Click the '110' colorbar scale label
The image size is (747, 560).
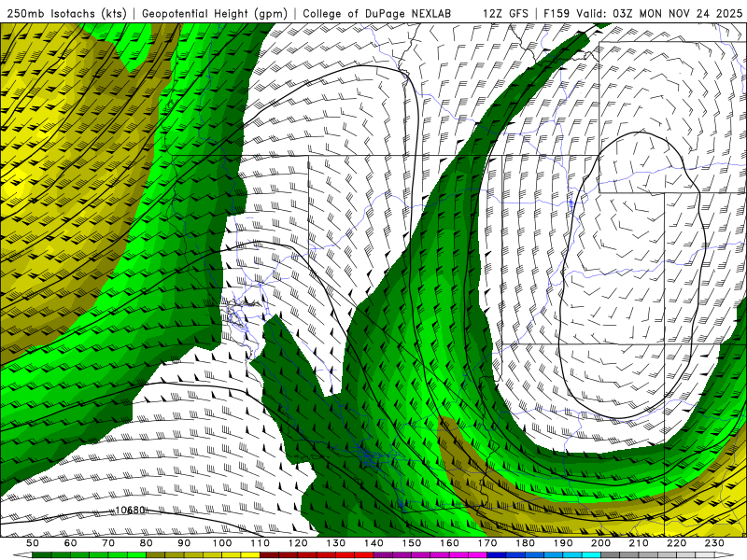pyautogui.click(x=260, y=543)
